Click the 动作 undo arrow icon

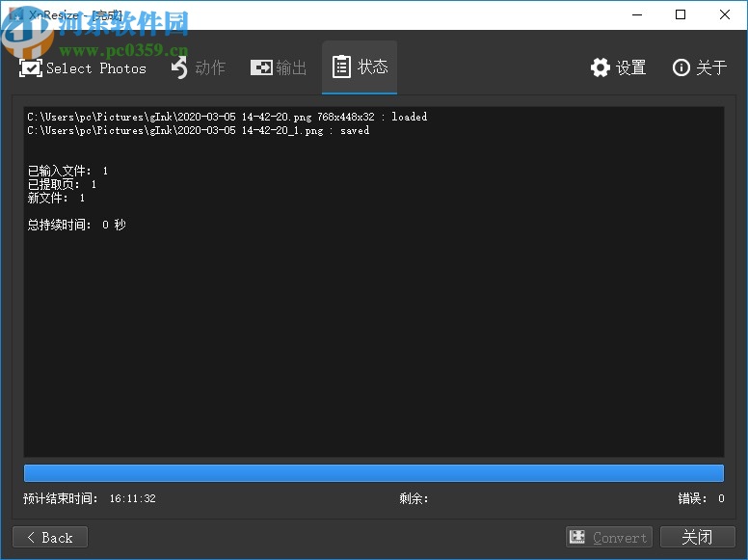coord(180,67)
